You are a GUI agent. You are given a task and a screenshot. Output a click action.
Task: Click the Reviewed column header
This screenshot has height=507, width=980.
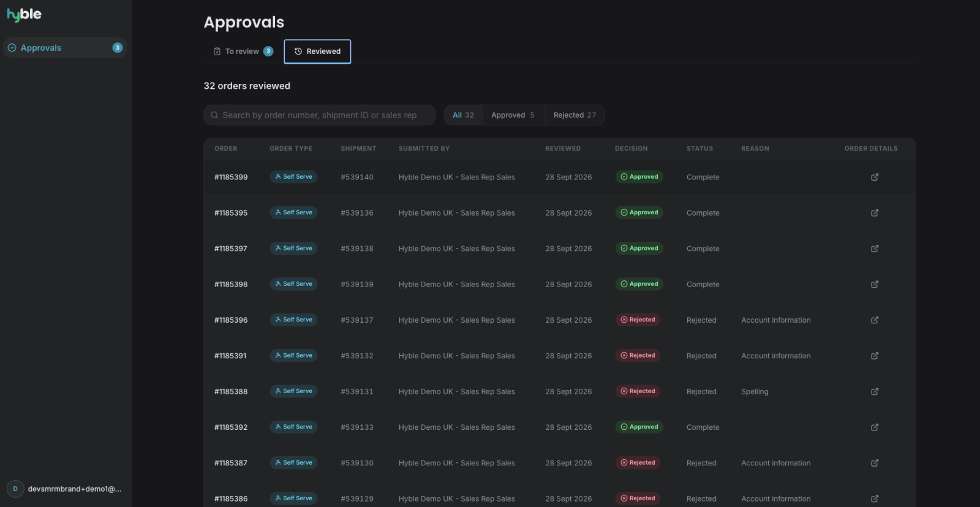coord(563,149)
